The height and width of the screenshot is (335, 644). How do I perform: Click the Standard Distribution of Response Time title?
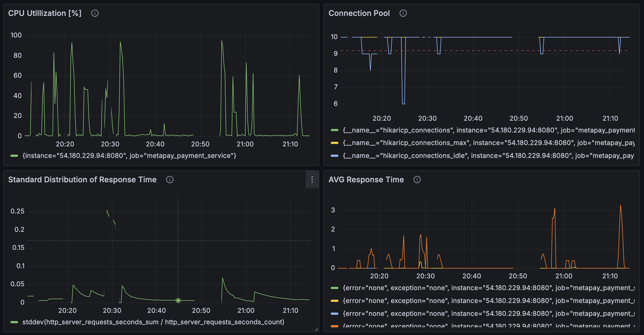(82, 180)
